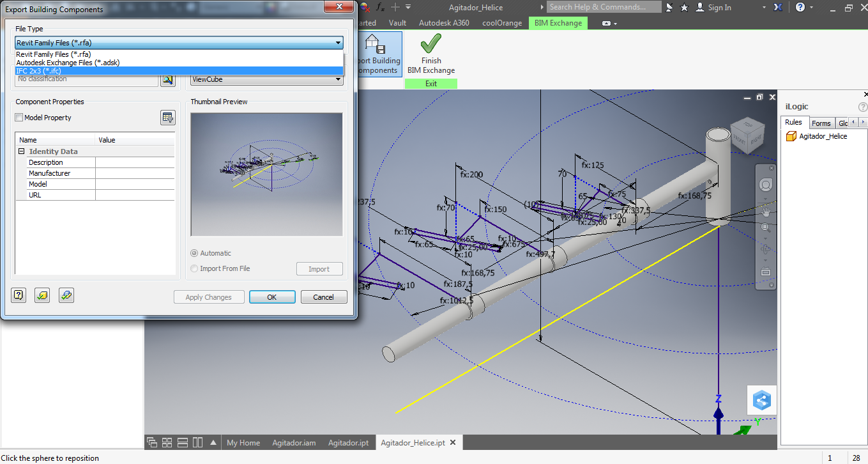
Task: Click the iLogic panel help icon
Action: 864,107
